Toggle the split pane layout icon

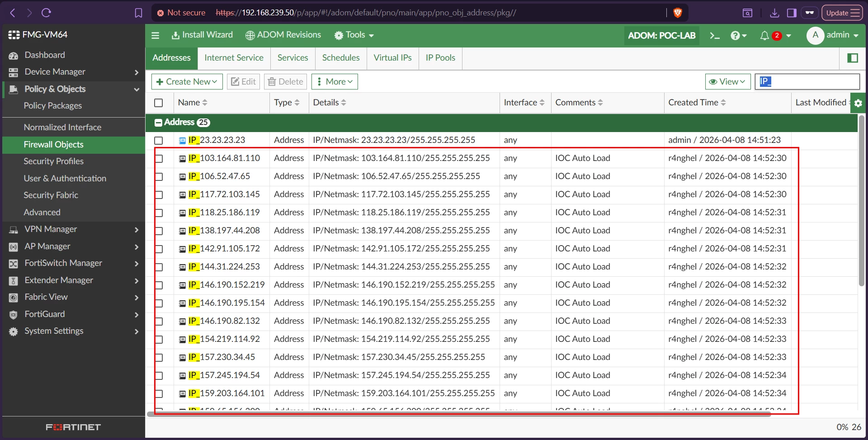853,58
